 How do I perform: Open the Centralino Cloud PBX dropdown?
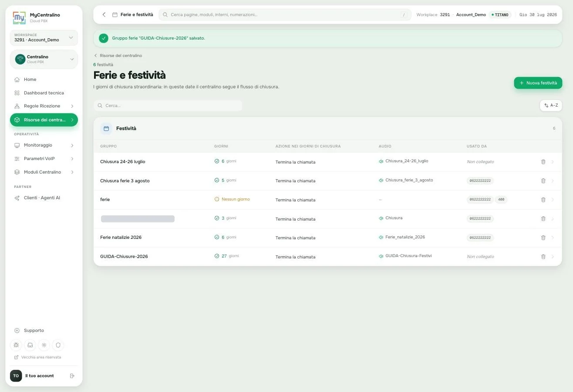[44, 59]
